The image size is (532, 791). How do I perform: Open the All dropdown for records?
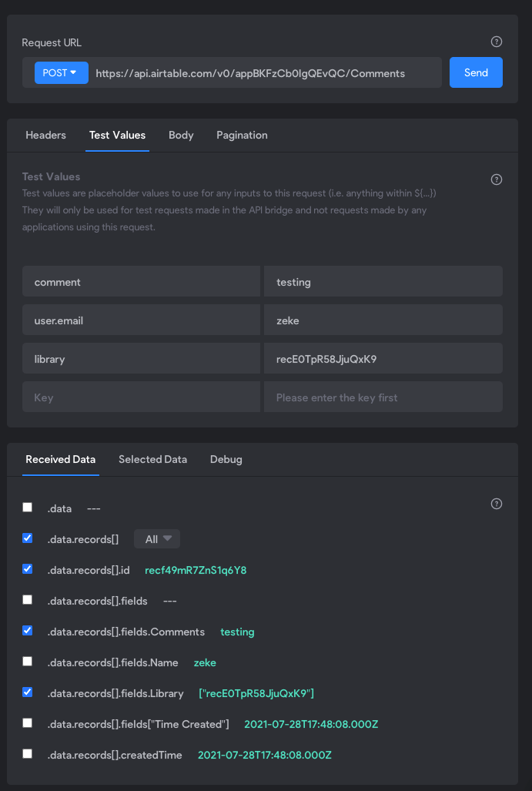[x=157, y=539]
